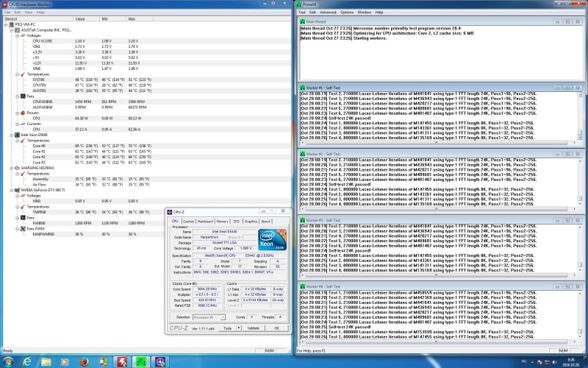Image resolution: width=588 pixels, height=368 pixels.
Task: Click the Max column header in HWMonitor
Action: (140, 19)
